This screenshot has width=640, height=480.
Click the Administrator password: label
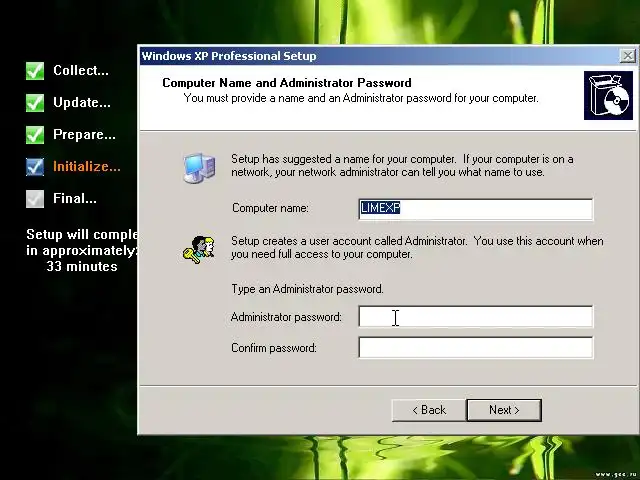coord(286,317)
